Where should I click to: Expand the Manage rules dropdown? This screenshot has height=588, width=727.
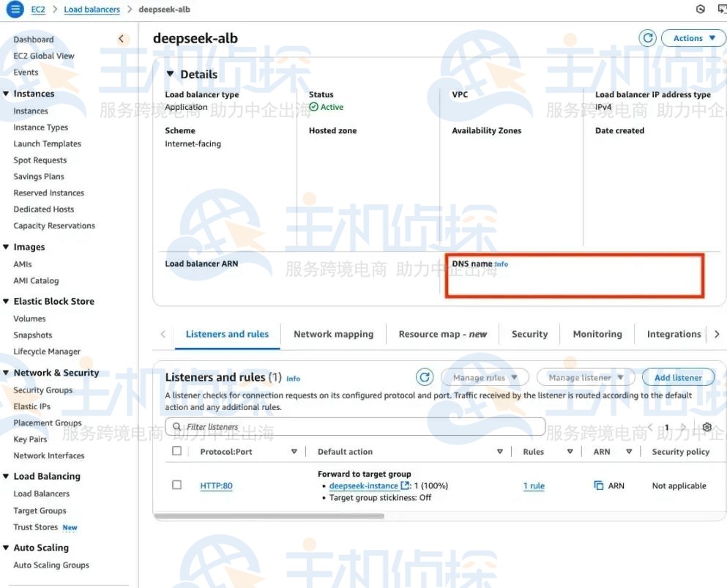pyautogui.click(x=485, y=378)
